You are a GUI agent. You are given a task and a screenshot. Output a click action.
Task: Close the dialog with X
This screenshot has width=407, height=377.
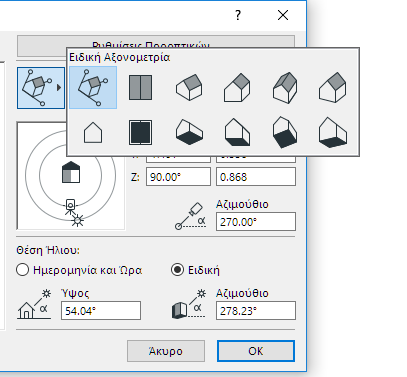click(x=283, y=15)
